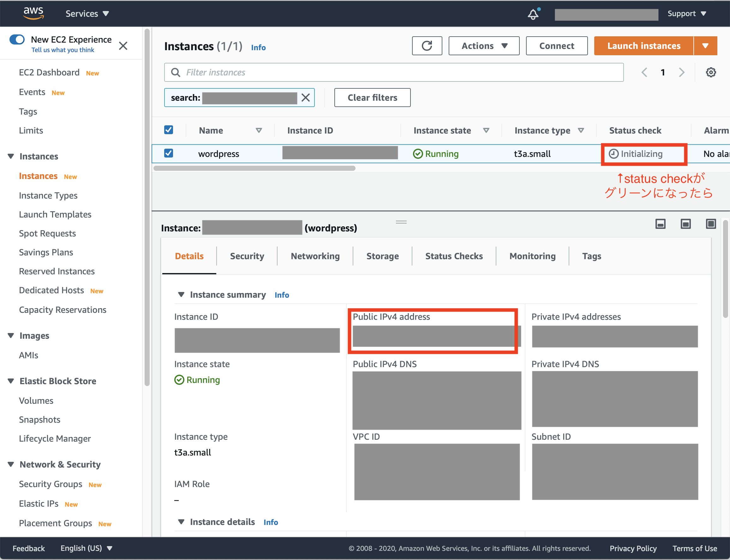
Task: Click the AWS logo home icon
Action: [x=33, y=13]
